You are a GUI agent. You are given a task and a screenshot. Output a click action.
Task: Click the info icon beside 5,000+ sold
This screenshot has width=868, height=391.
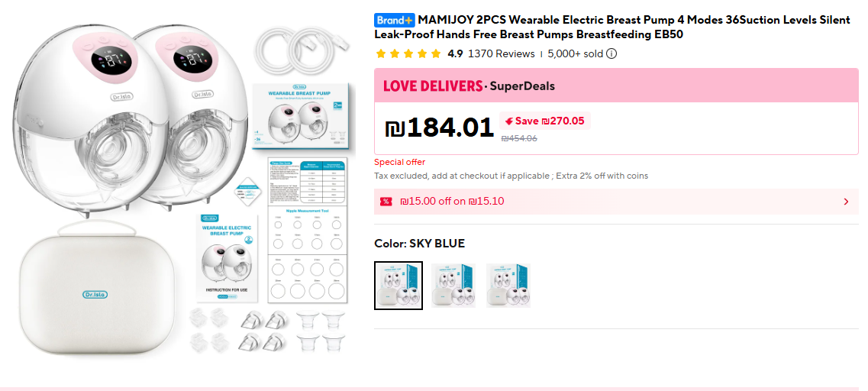click(x=611, y=53)
